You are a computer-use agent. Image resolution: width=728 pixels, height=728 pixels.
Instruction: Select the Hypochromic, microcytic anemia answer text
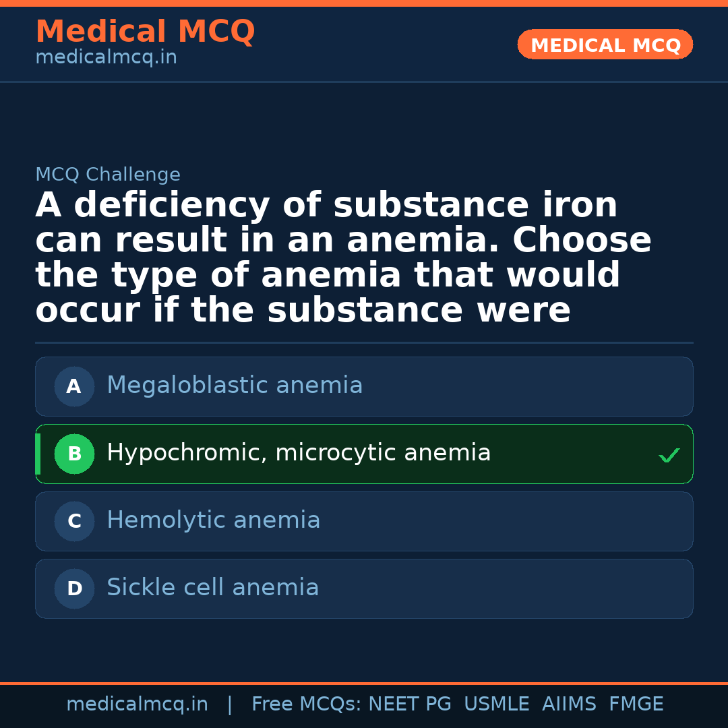pyautogui.click(x=299, y=453)
